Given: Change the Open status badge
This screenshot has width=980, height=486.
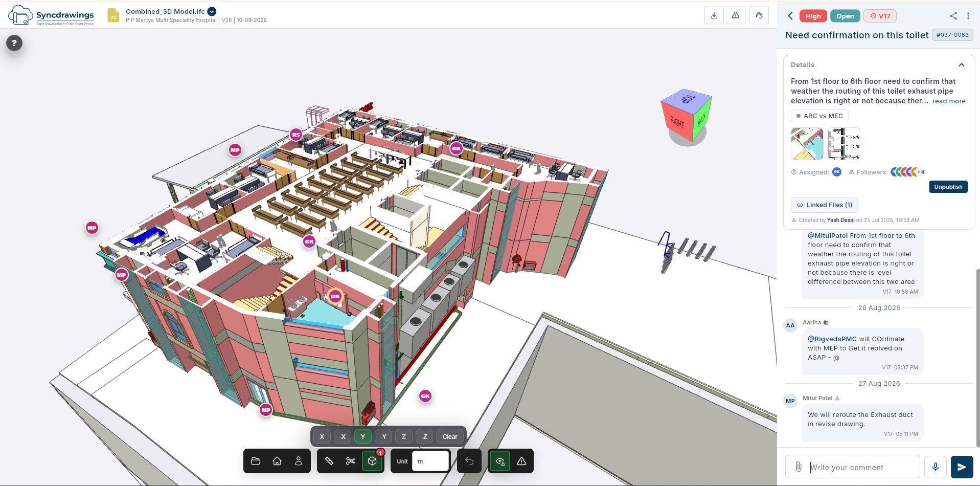Looking at the screenshot, I should pos(845,16).
